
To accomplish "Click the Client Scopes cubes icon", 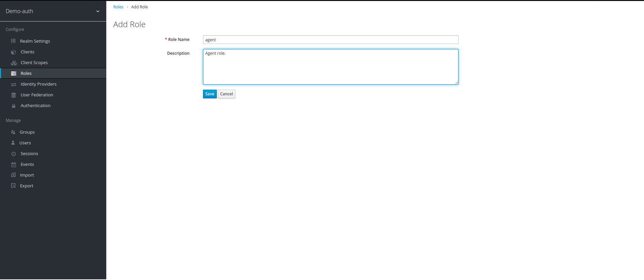I will click(x=14, y=63).
